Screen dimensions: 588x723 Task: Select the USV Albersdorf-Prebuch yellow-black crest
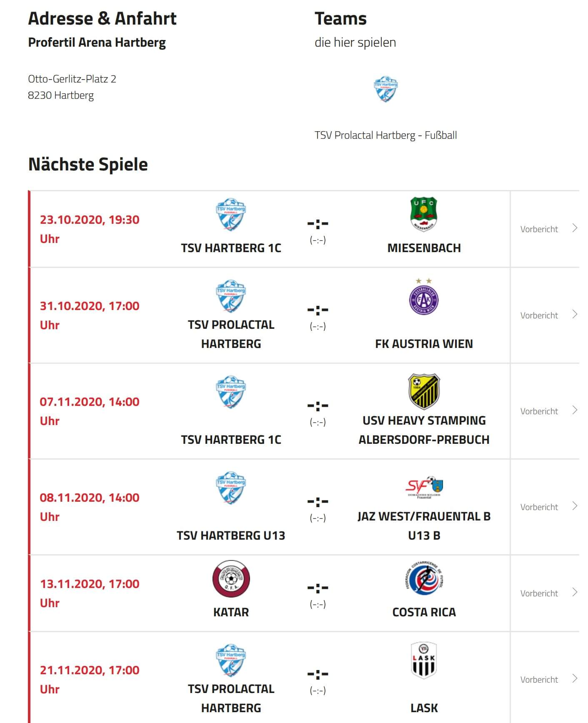[x=424, y=392]
